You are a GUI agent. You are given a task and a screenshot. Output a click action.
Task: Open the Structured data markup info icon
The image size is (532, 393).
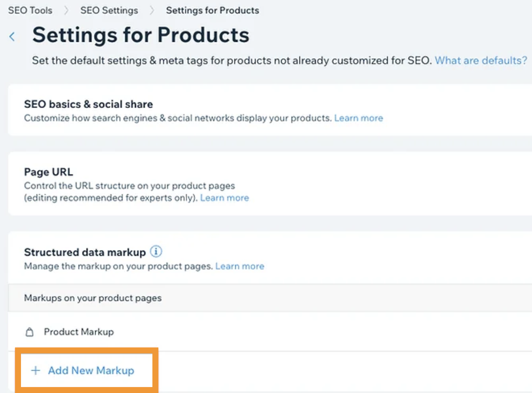coord(156,251)
